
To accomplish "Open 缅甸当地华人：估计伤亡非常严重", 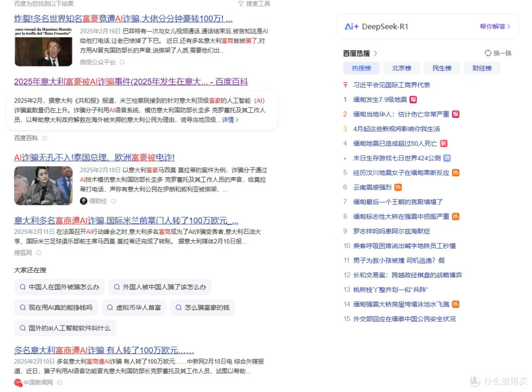I will pos(401,114).
